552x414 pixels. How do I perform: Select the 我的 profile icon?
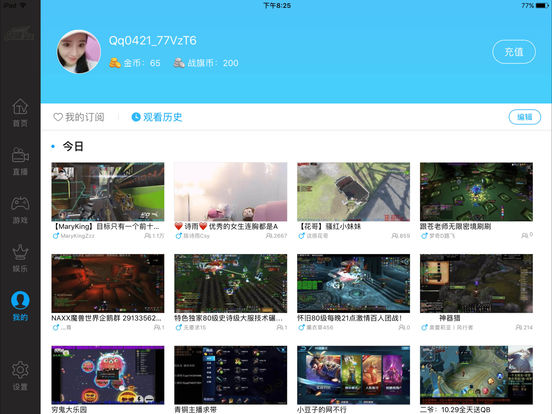20,300
